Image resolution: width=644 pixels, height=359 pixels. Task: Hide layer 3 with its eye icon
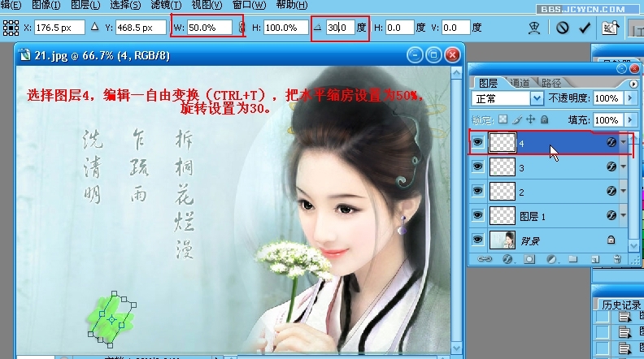click(x=477, y=167)
